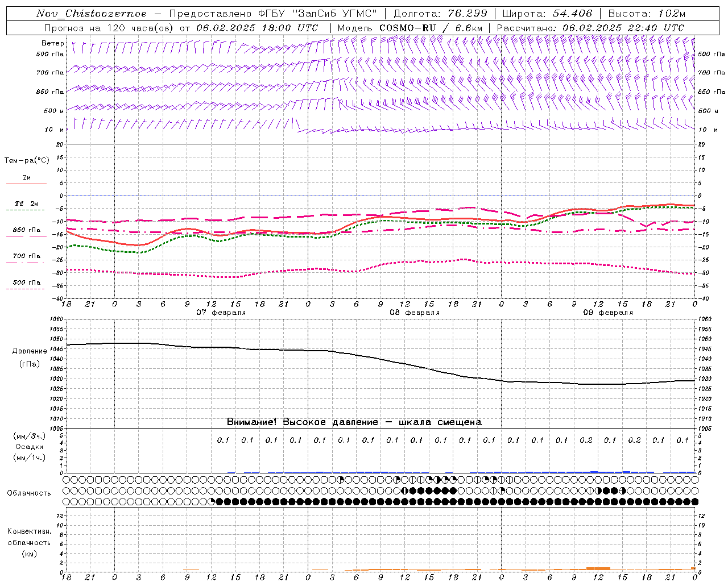
Task: Click the 'Широта: 54.406' value
Action: tap(547, 14)
